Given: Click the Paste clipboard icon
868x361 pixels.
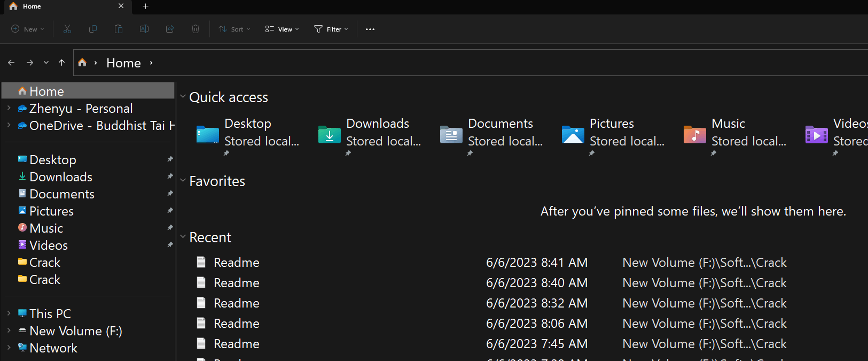Looking at the screenshot, I should (119, 29).
